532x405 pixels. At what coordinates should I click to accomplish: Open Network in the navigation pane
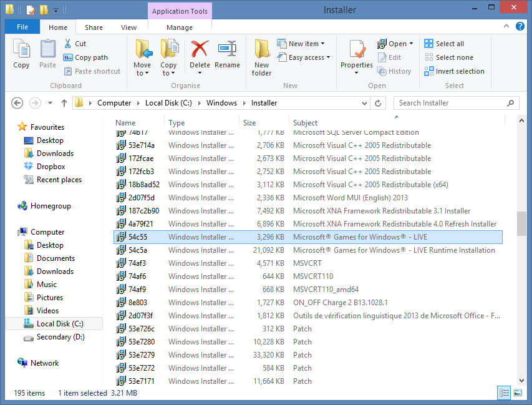point(38,363)
